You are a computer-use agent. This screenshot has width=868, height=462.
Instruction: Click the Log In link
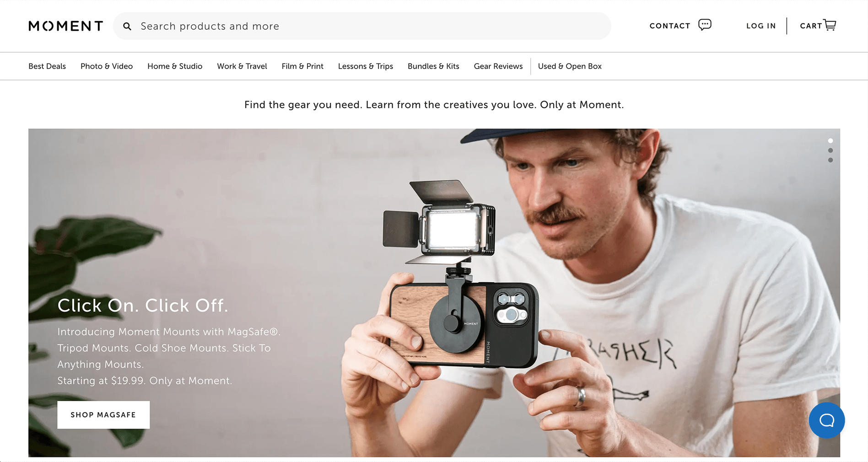coord(761,26)
